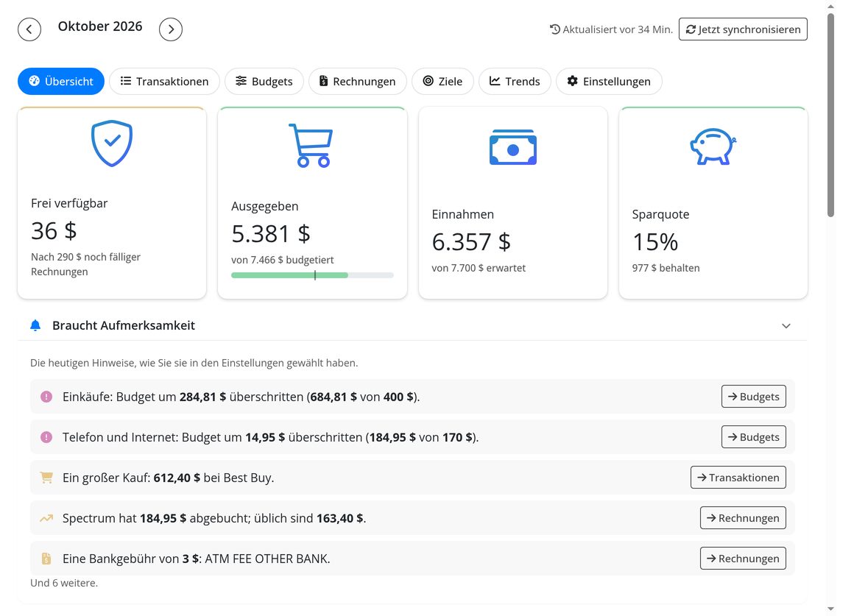
Task: Click the shield icon on Frei verfügbar card
Action: (x=112, y=144)
